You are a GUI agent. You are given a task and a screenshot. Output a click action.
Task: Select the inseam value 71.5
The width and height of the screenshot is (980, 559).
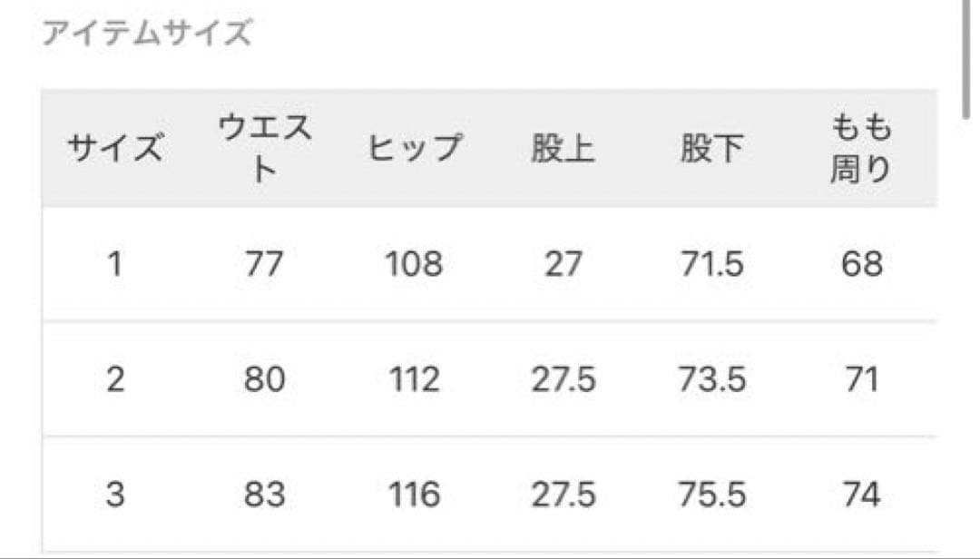point(711,265)
